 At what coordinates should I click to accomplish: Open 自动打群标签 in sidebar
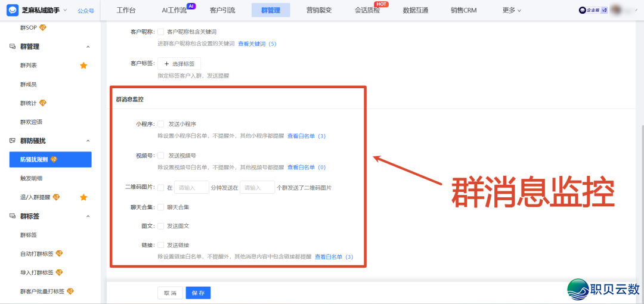[36, 253]
